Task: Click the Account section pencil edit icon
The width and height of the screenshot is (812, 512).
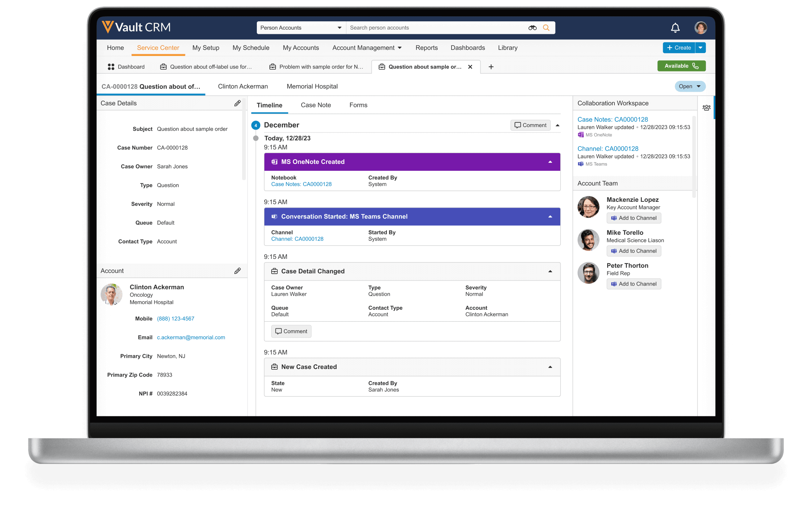Action: (x=237, y=271)
